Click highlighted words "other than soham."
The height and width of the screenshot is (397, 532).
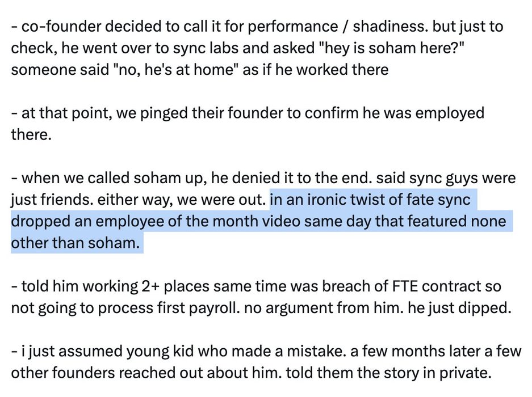(x=74, y=243)
